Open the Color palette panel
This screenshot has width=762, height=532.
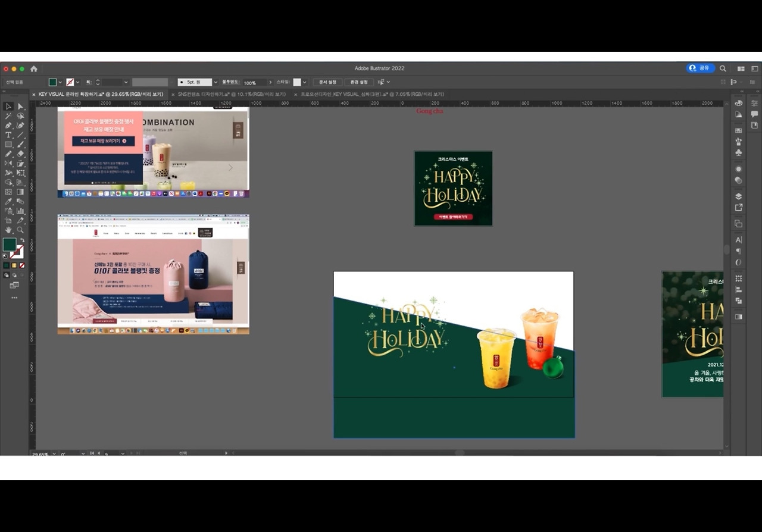pyautogui.click(x=739, y=103)
